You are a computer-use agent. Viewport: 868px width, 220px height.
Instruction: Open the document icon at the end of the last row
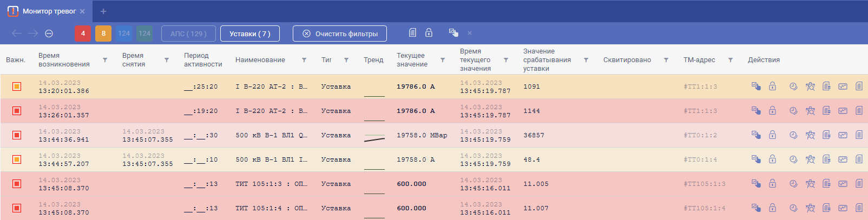[x=859, y=208]
